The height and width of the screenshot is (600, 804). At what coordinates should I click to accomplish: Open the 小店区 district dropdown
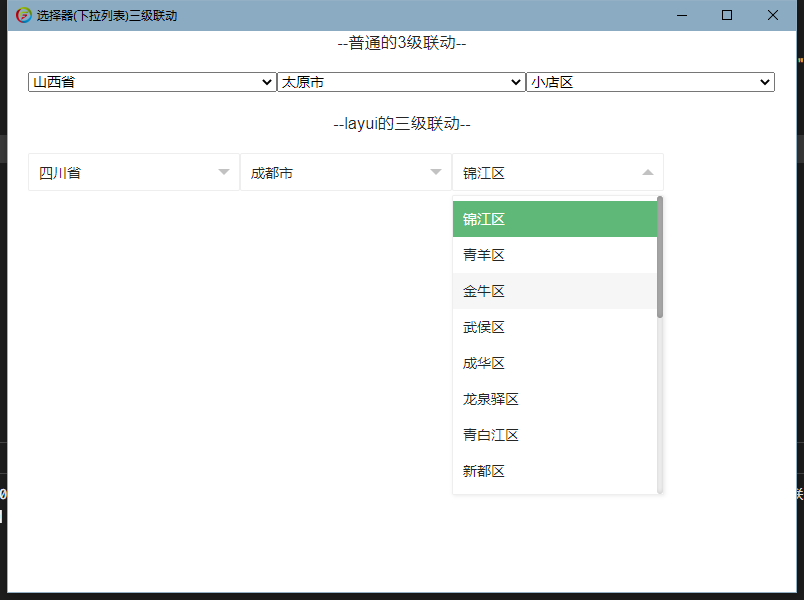pyautogui.click(x=651, y=82)
